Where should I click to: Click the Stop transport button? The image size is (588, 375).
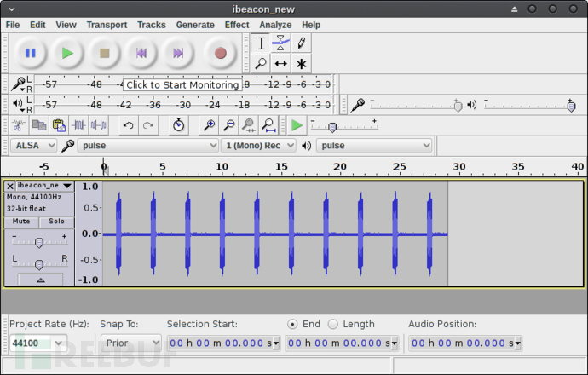coord(105,53)
